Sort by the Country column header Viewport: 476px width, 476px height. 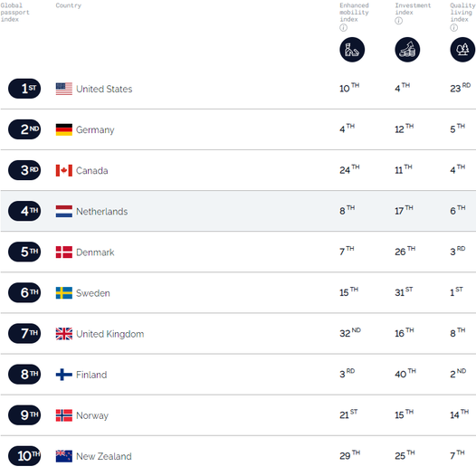click(68, 5)
